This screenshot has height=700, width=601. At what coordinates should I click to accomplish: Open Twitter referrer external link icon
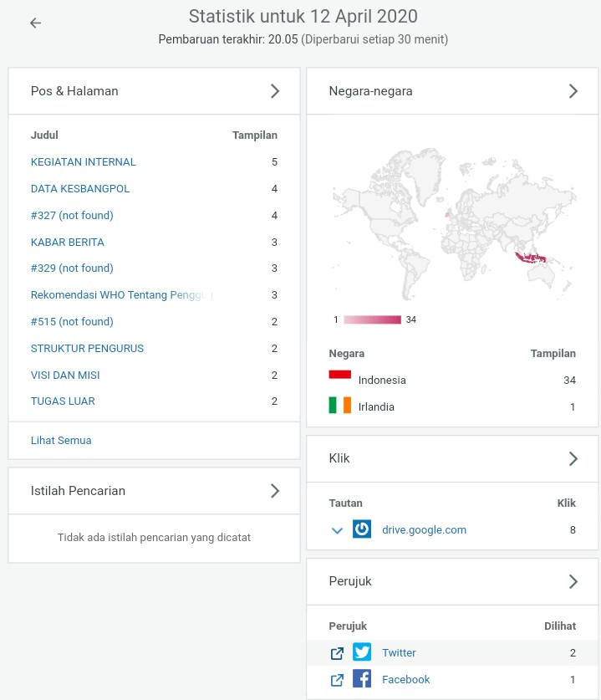point(337,653)
